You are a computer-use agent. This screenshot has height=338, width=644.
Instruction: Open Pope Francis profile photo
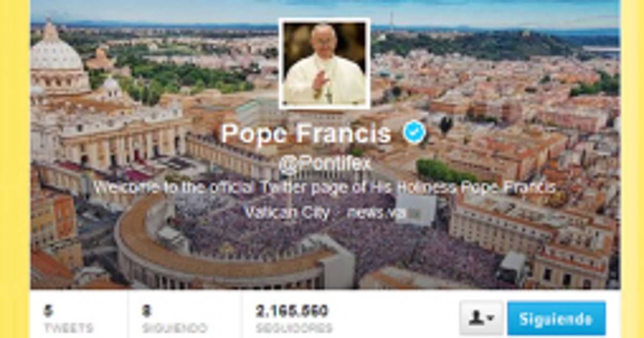tap(325, 63)
